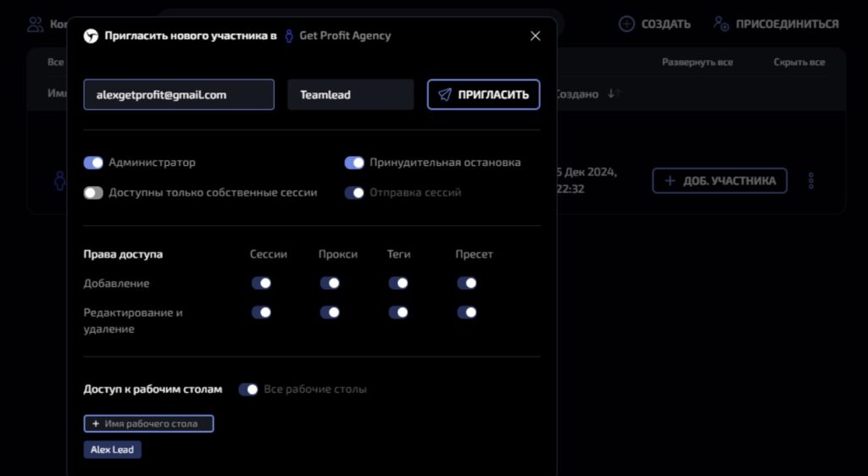Toggle Добавление permission for Прокси
Screen dimensions: 868x476
(x=330, y=283)
